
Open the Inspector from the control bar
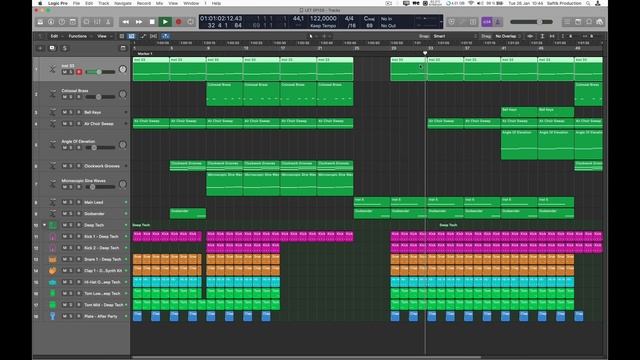[51, 22]
